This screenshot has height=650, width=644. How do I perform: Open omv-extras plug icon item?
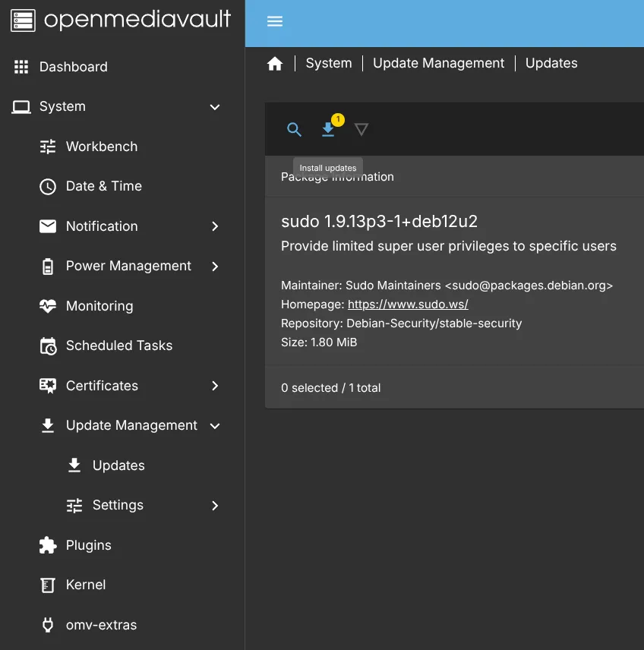(x=48, y=625)
